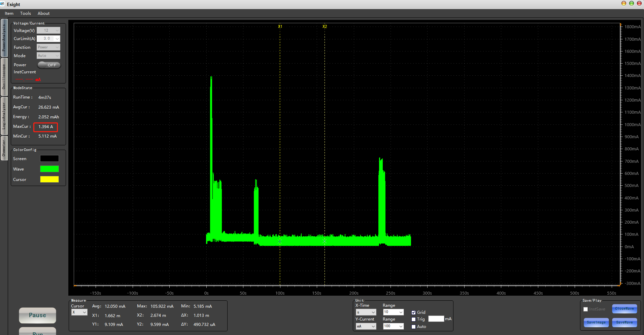Select the Ohmmeter side tab
The height and width of the screenshot is (335, 644).
[x=4, y=148]
